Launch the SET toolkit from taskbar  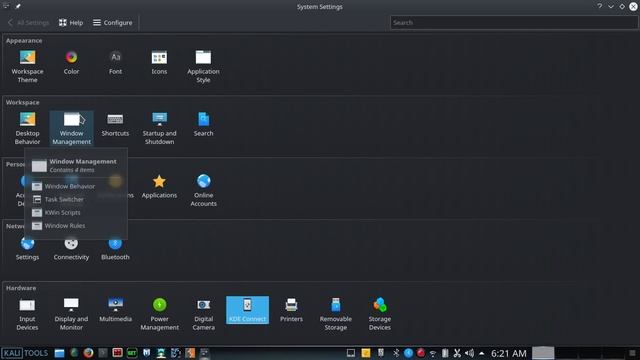coord(132,353)
